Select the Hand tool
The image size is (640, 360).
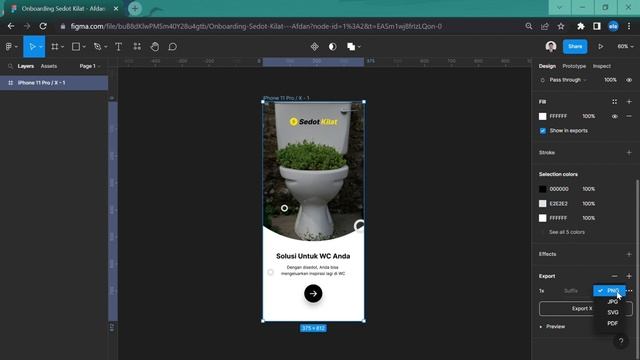tap(154, 47)
